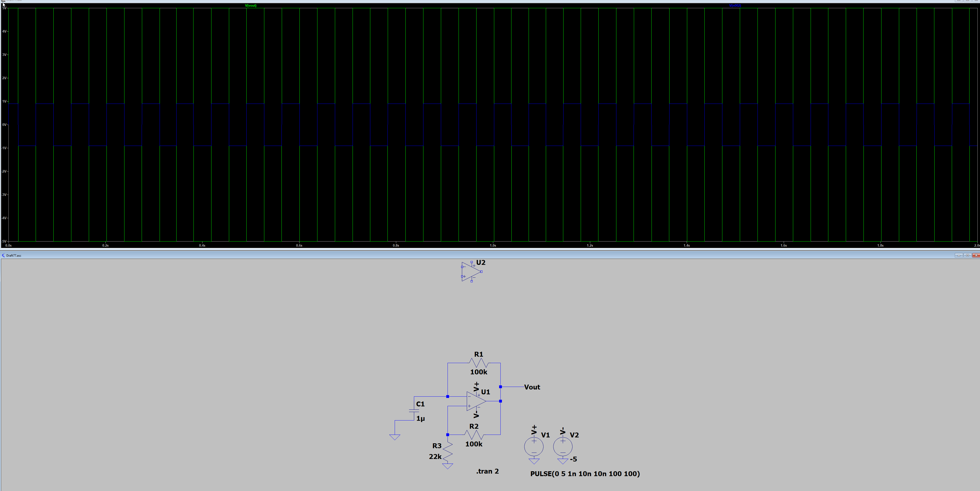The height and width of the screenshot is (491, 980).
Task: Click the 1µ value of C1
Action: (x=420, y=418)
